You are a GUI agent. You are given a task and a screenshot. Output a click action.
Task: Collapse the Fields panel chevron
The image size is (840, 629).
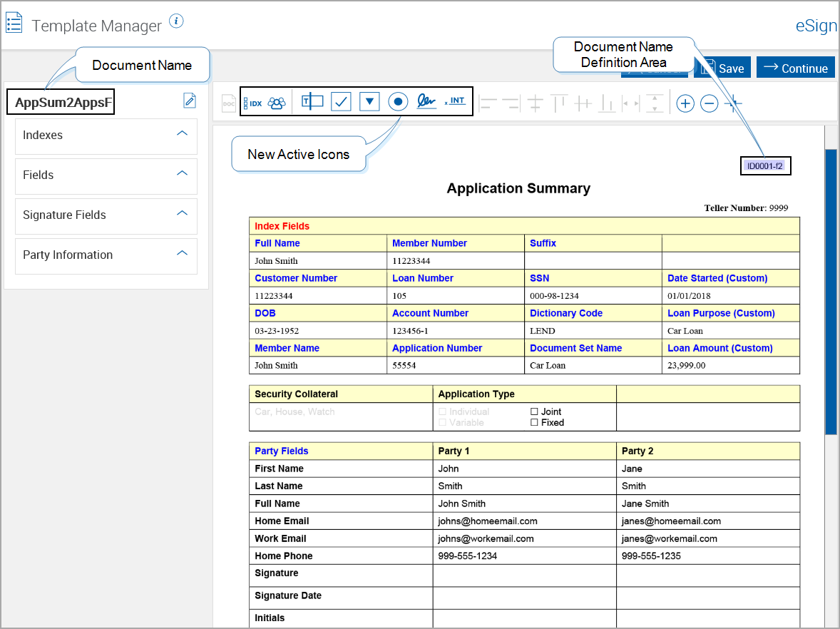point(182,173)
